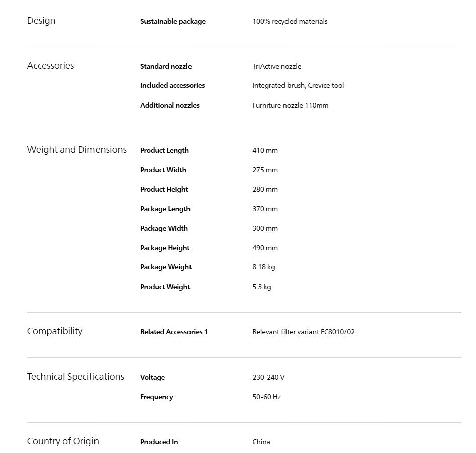476x453 pixels.
Task: Select the Furniture nozzle 110mm value
Action: pyautogui.click(x=290, y=105)
